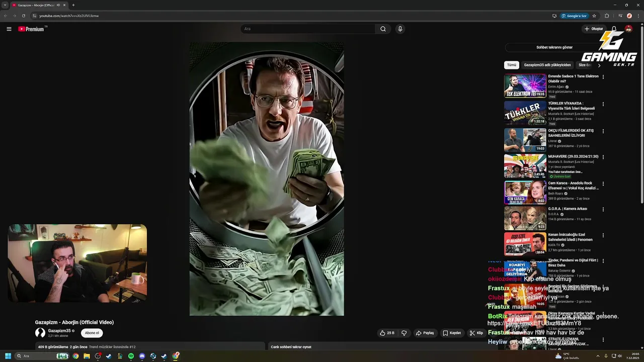
Task: Subscribe with Abone ol button
Action: click(x=92, y=333)
